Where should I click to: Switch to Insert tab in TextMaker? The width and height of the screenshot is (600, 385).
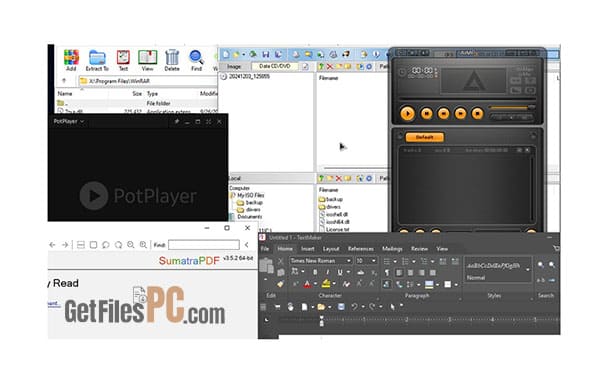[x=308, y=249]
